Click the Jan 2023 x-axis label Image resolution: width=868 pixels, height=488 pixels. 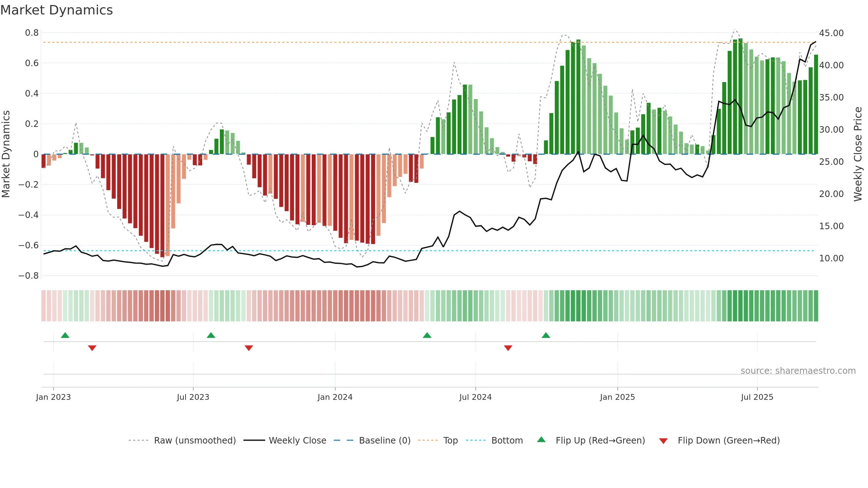[x=54, y=397]
